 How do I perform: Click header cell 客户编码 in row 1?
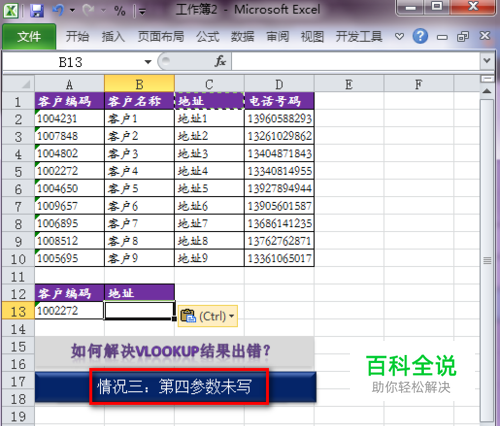coord(69,101)
